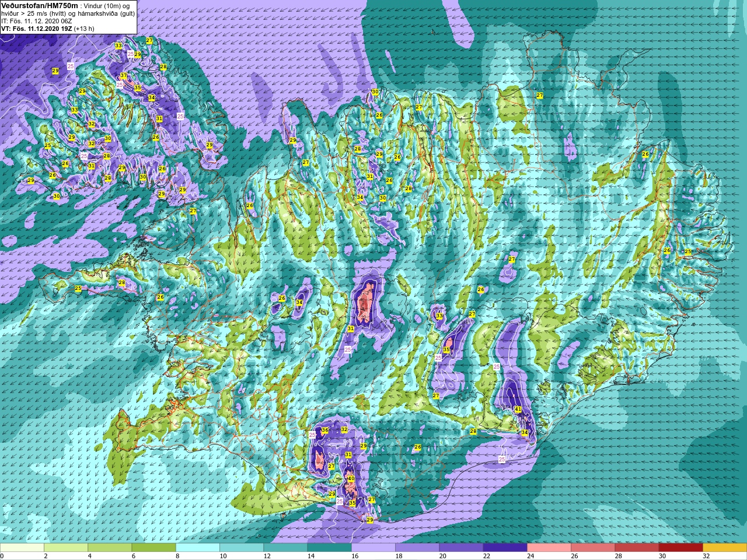Choose the dark red 30–32 m/s legend swatch
The height and width of the screenshot is (560, 747).
click(680, 548)
